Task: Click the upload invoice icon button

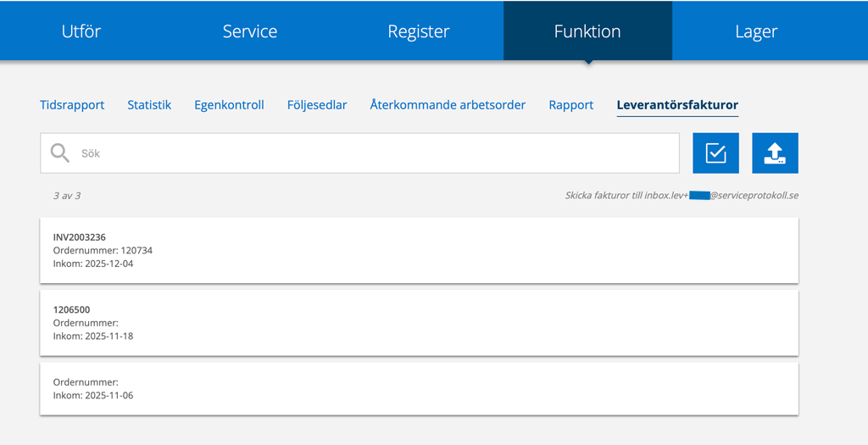Action: [x=775, y=153]
